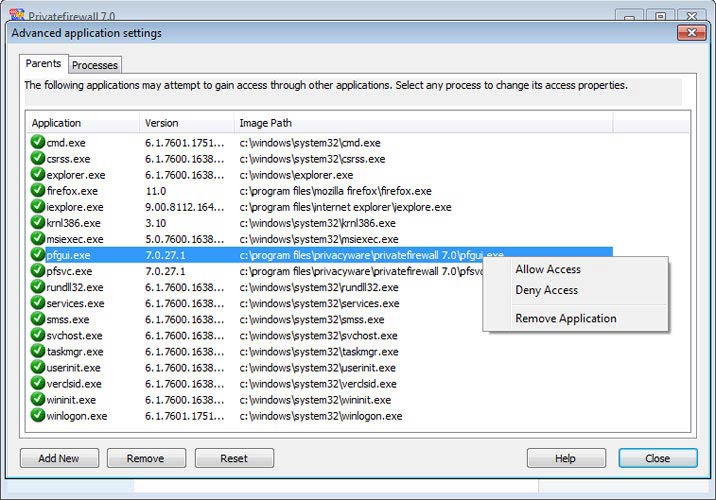Click the green check icon beside pfsvc.exe
The width and height of the screenshot is (716, 500).
(37, 270)
